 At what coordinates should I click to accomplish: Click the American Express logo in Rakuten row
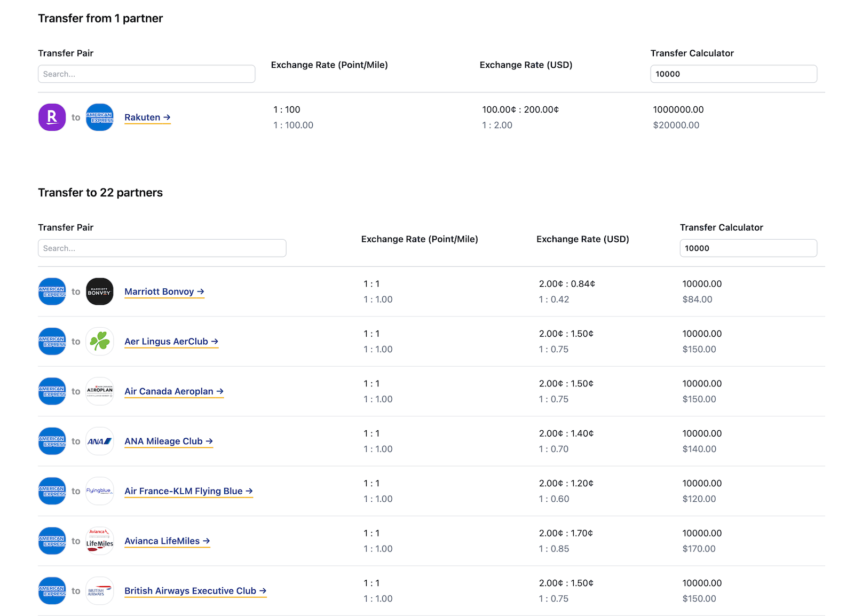click(100, 117)
